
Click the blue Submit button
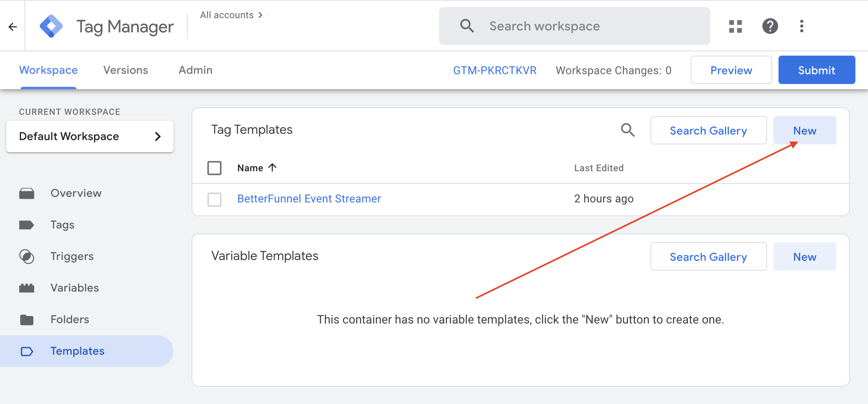click(x=816, y=70)
